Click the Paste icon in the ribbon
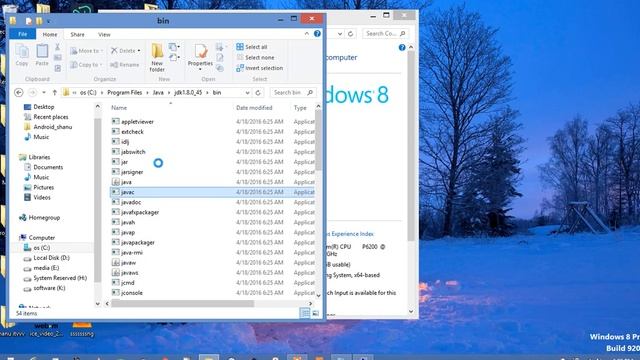The width and height of the screenshot is (640, 360). pyautogui.click(x=42, y=55)
